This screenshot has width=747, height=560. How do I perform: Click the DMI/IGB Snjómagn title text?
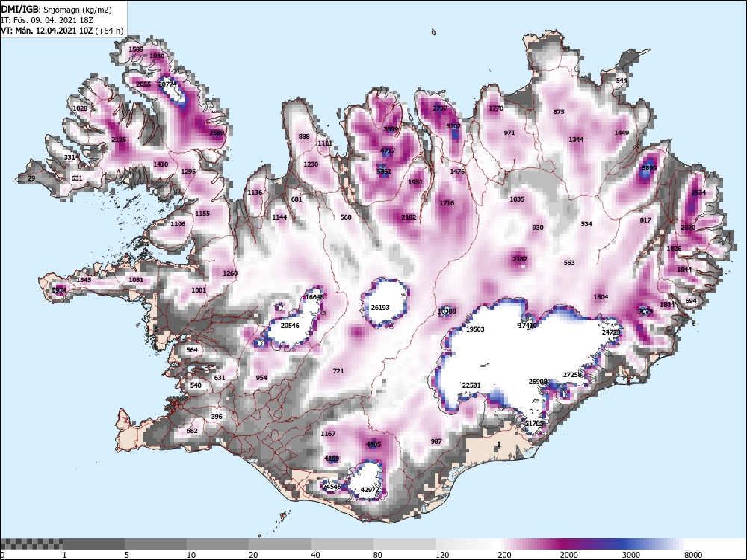click(56, 10)
